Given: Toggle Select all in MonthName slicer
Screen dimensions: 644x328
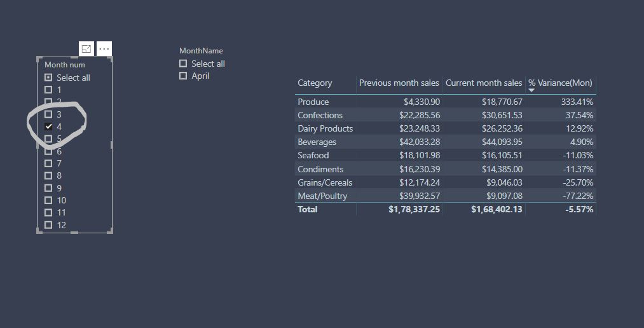Looking at the screenshot, I should pos(183,64).
